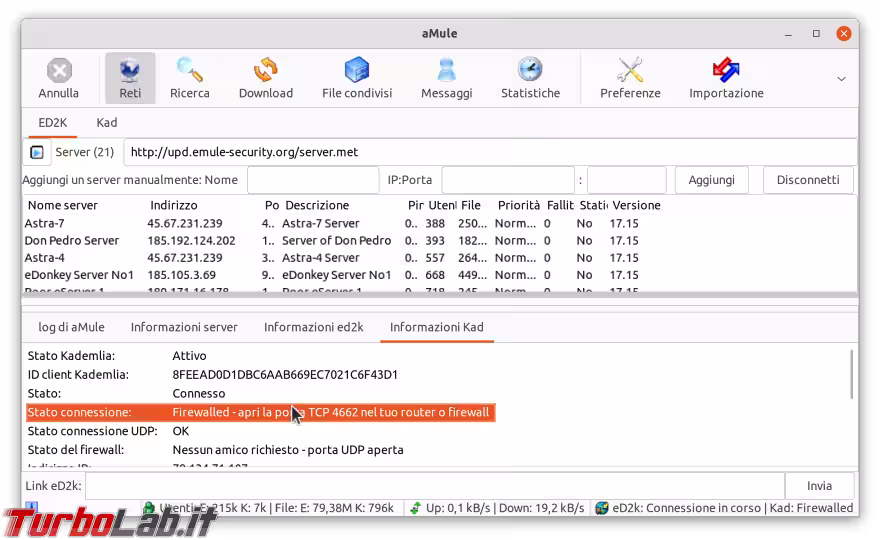Open the Importazione tool
Screen dimensions: 880x540
click(726, 78)
